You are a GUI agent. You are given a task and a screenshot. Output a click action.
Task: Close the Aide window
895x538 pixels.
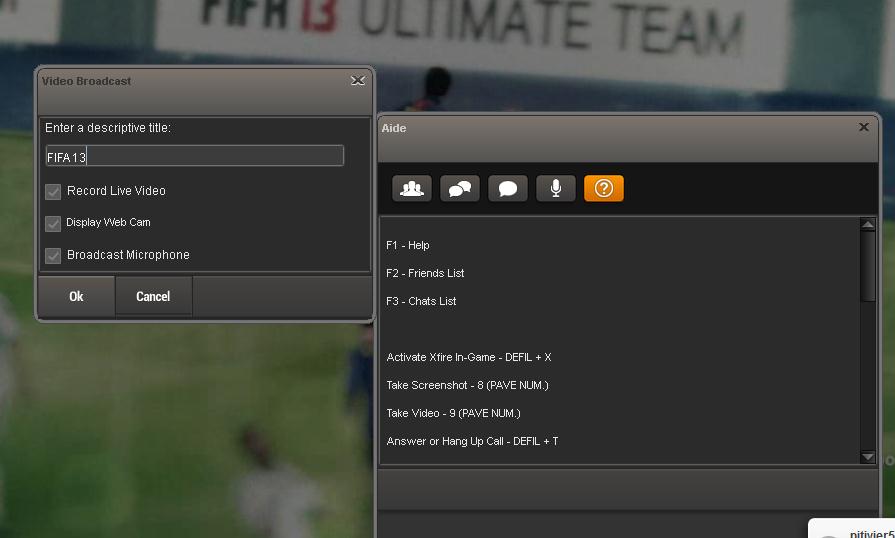click(x=864, y=127)
